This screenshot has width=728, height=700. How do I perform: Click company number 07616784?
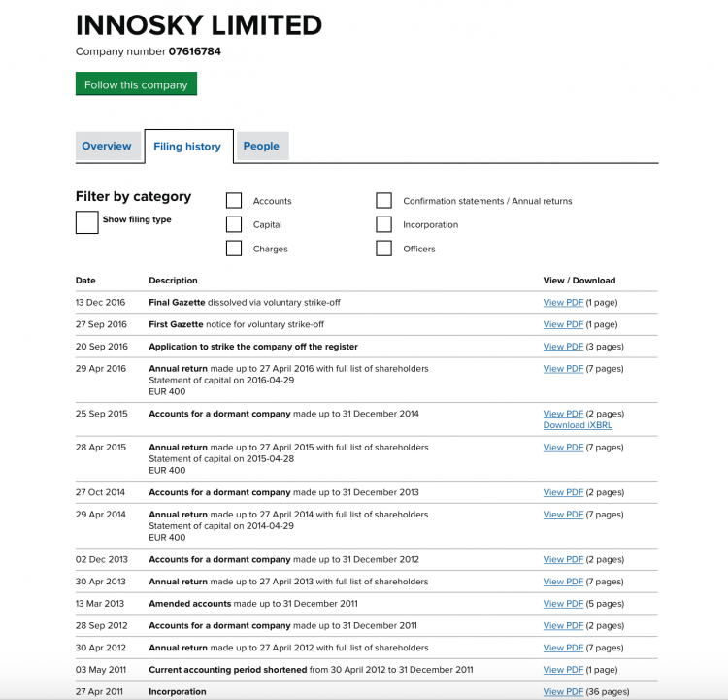(194, 51)
